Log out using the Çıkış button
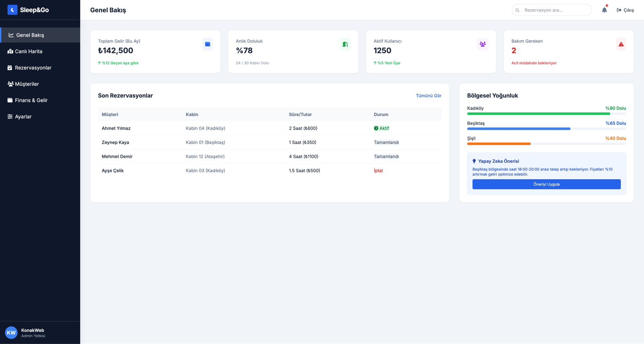 [625, 10]
